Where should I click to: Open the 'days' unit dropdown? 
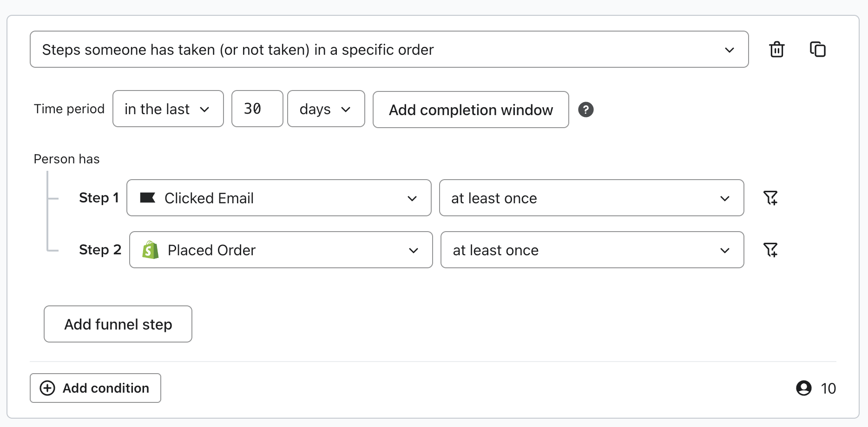(x=326, y=109)
